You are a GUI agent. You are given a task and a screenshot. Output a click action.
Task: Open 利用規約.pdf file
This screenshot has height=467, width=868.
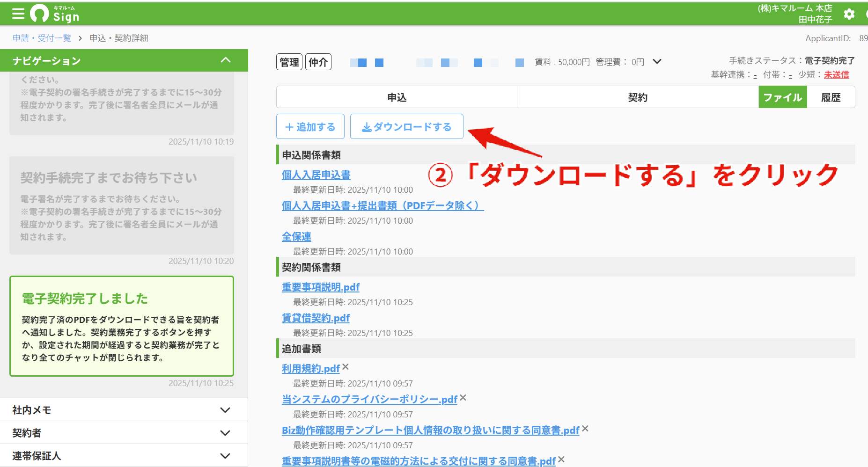311,369
